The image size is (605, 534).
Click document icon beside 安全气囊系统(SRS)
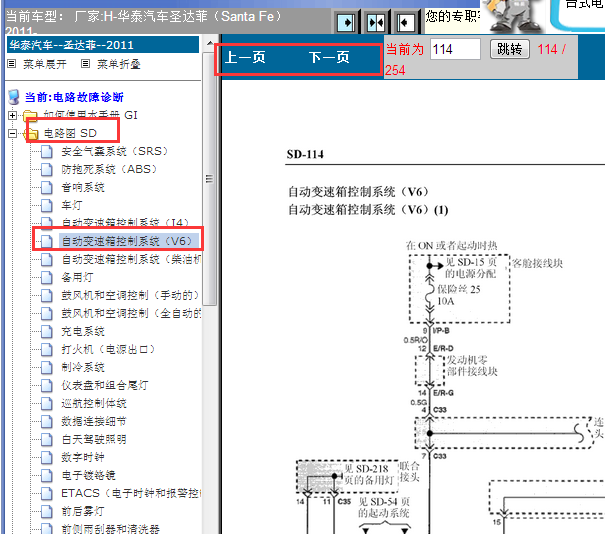47,152
